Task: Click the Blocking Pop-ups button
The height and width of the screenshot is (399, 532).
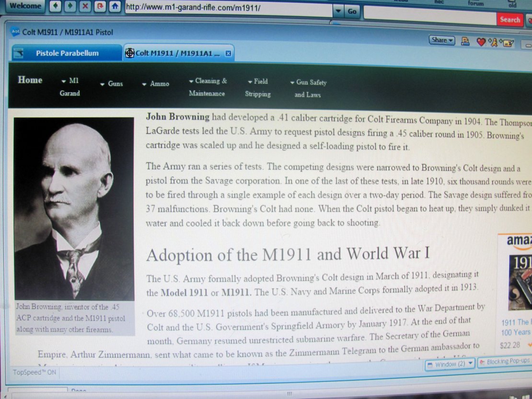Action: coord(505,362)
